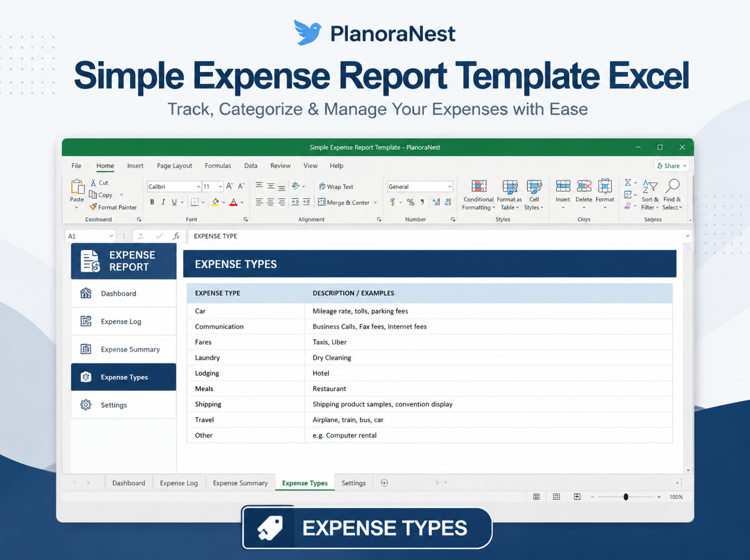Switch to the Dashboard sheet tab
Image resolution: width=750 pixels, height=560 pixels.
point(129,483)
